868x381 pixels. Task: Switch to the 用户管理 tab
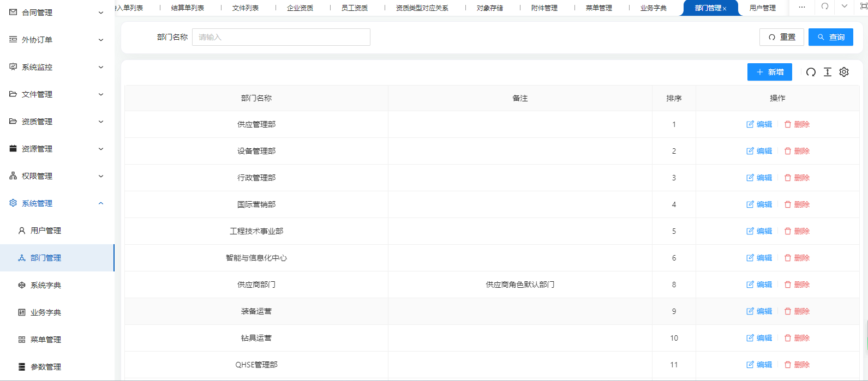[762, 8]
